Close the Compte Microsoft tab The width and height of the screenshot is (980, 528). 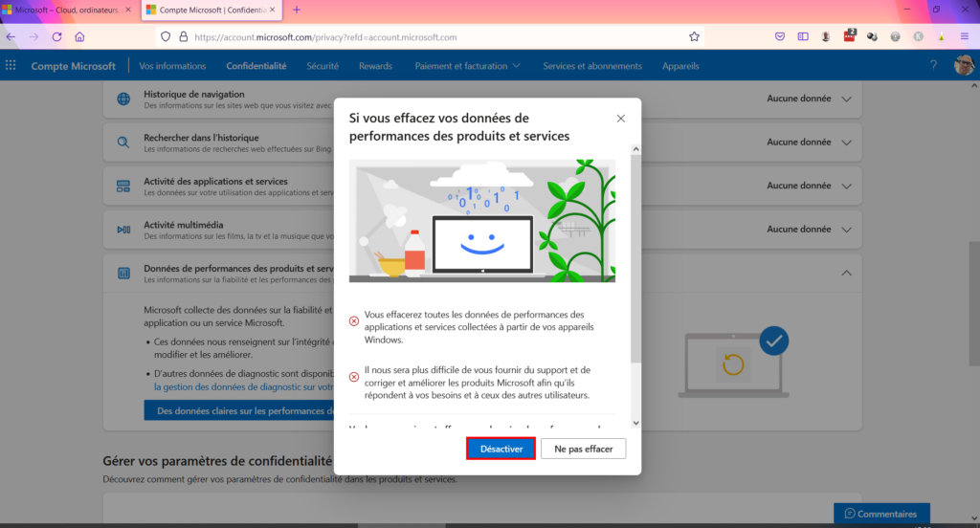pos(273,10)
